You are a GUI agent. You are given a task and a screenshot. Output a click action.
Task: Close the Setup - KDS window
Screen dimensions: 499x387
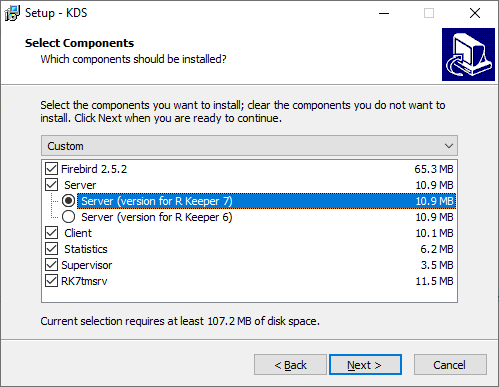pyautogui.click(x=475, y=13)
